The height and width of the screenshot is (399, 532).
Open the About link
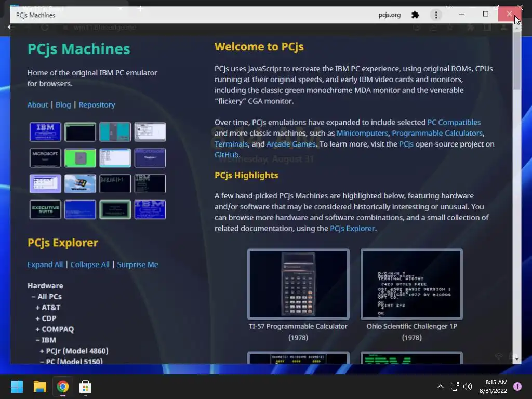coord(37,104)
